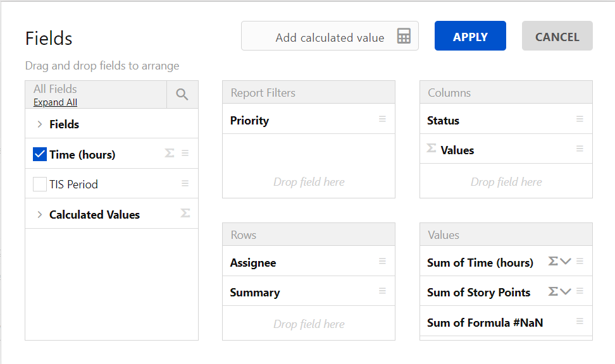
Task: Click the CANCEL button
Action: [x=557, y=36]
